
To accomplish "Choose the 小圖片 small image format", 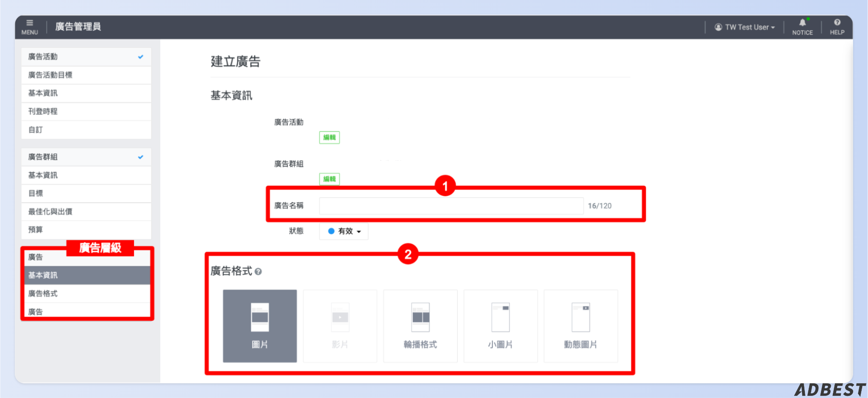I will [x=501, y=326].
